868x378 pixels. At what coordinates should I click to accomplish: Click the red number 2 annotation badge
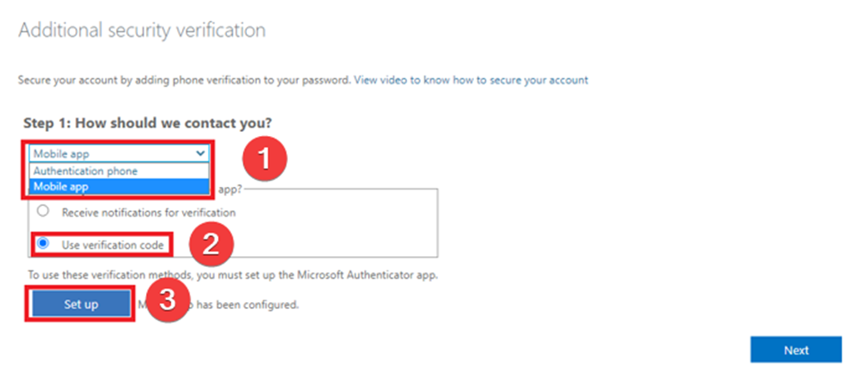[209, 244]
